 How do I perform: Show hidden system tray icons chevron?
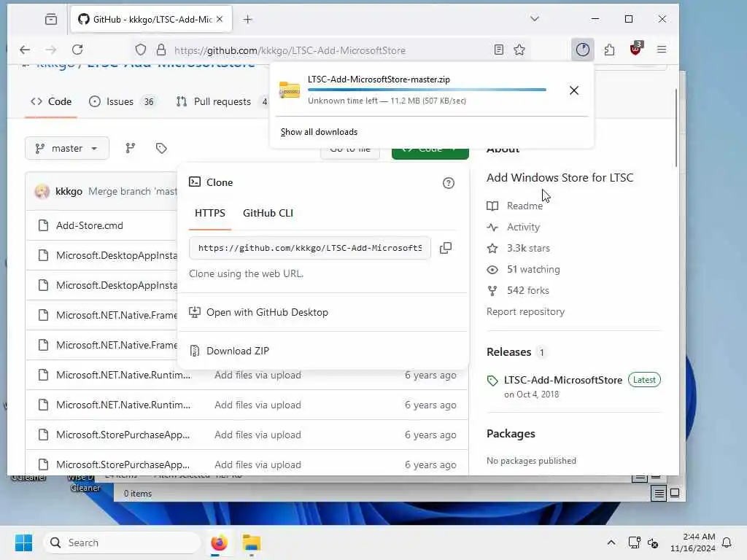click(x=611, y=542)
